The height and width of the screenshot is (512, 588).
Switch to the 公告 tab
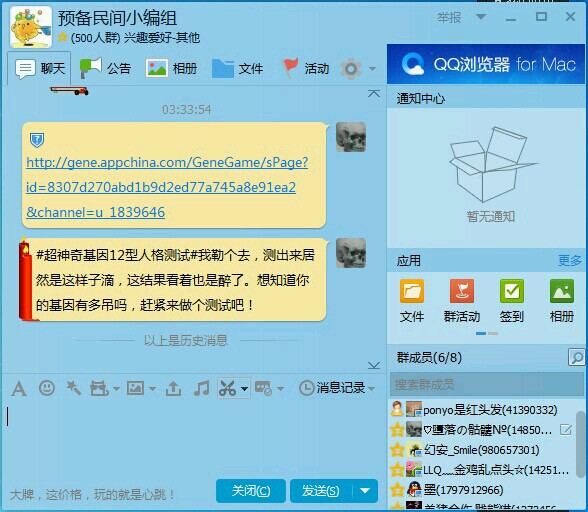(105, 68)
